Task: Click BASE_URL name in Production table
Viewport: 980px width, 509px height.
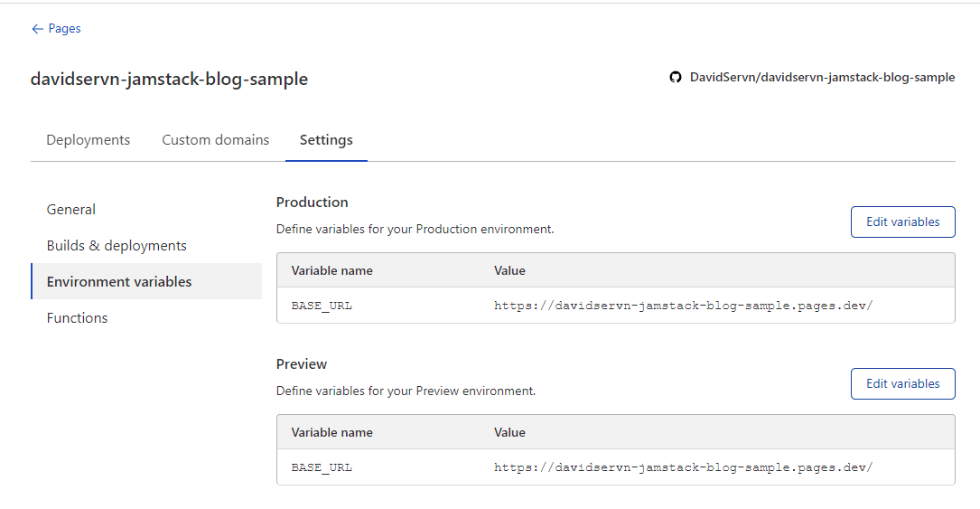Action: coord(322,306)
